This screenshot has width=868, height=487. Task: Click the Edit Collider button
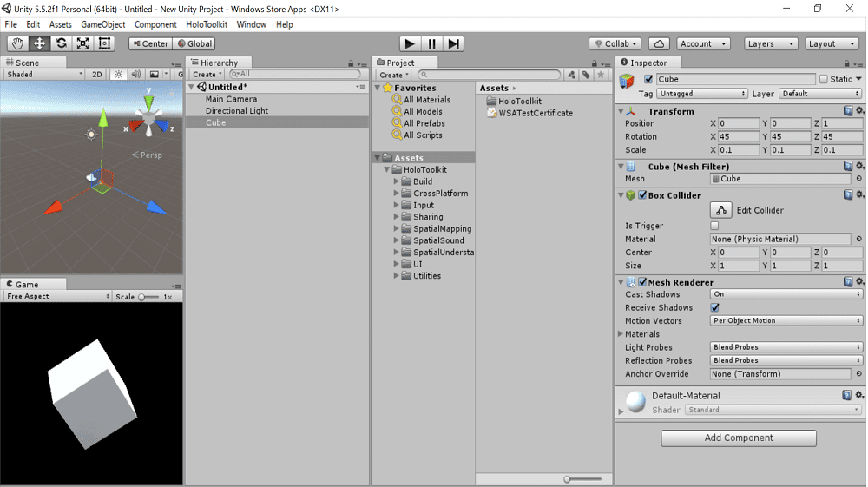click(720, 210)
